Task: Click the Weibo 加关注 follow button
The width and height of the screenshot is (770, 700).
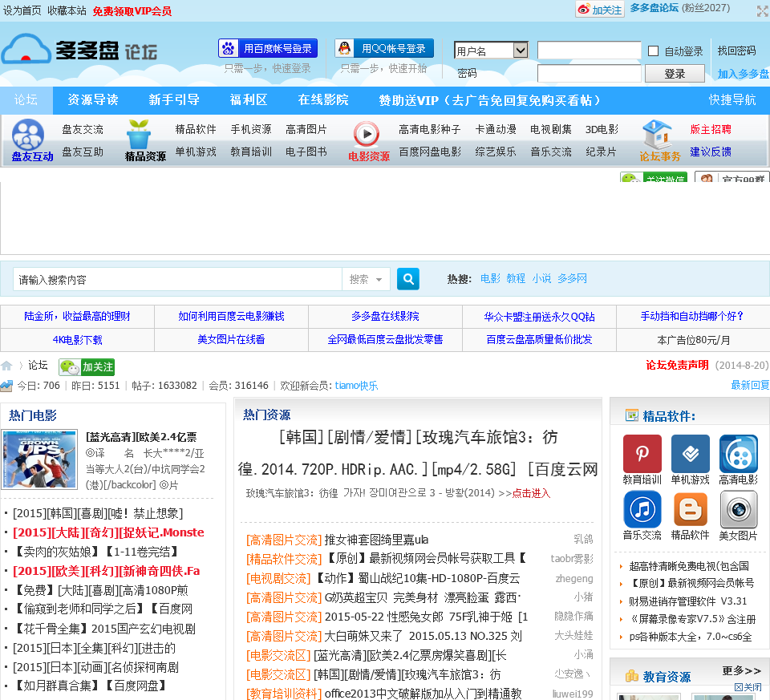Action: click(600, 10)
